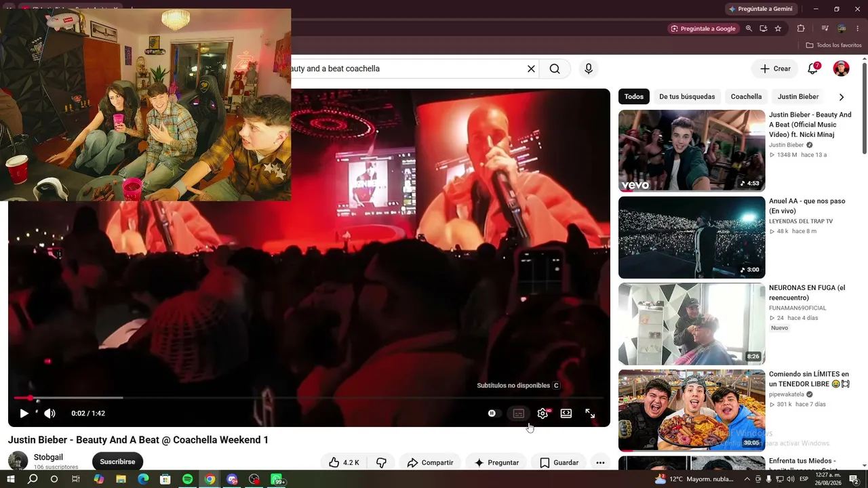This screenshot has width=868, height=488.
Task: Open the Chrome profile avatar
Action: pos(842,28)
